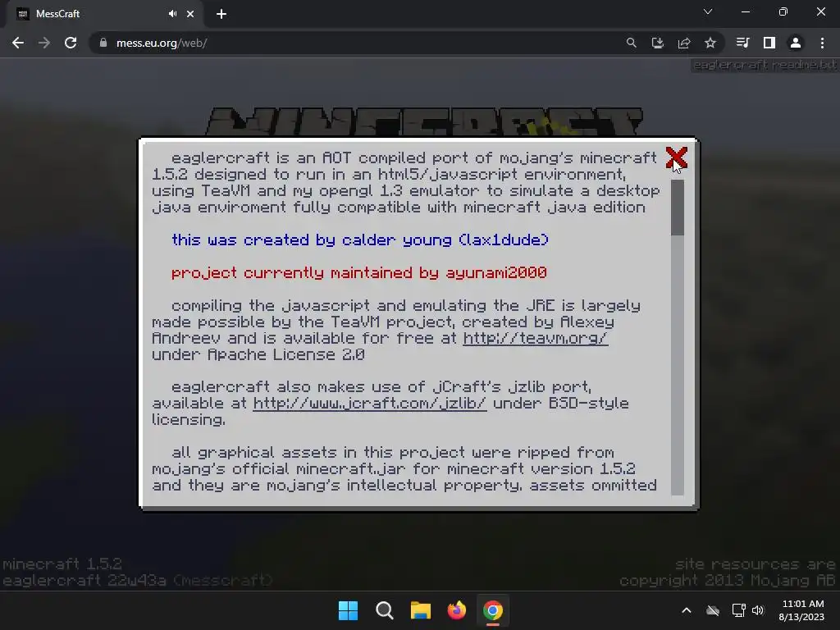Open network status in the tray
Viewport: 840px width, 630px height.
pos(739,610)
